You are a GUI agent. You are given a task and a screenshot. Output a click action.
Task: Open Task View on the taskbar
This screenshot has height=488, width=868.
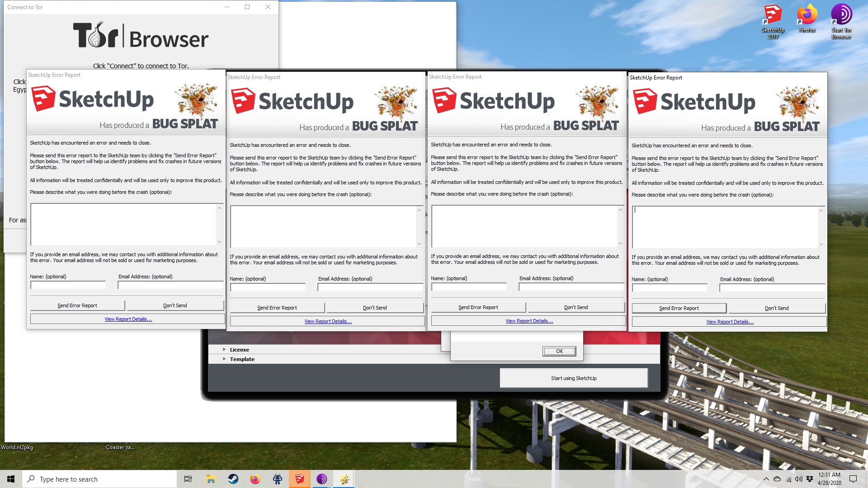188,479
